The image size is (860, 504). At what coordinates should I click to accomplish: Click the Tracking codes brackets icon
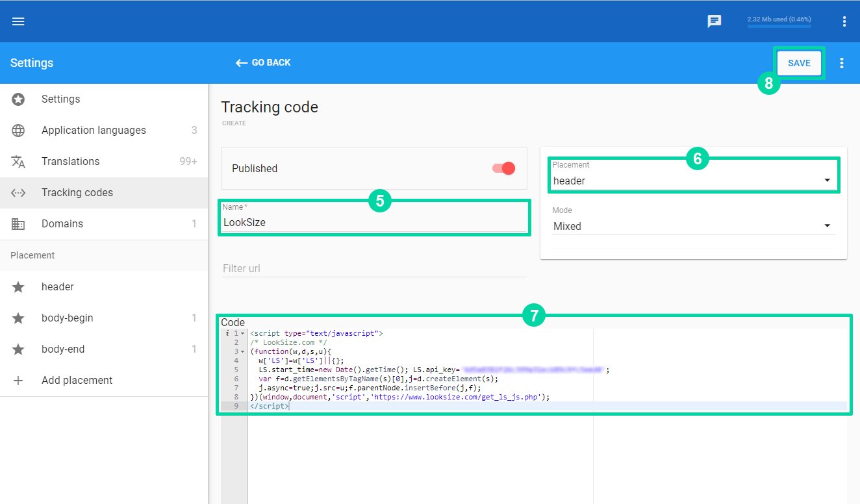coord(18,193)
